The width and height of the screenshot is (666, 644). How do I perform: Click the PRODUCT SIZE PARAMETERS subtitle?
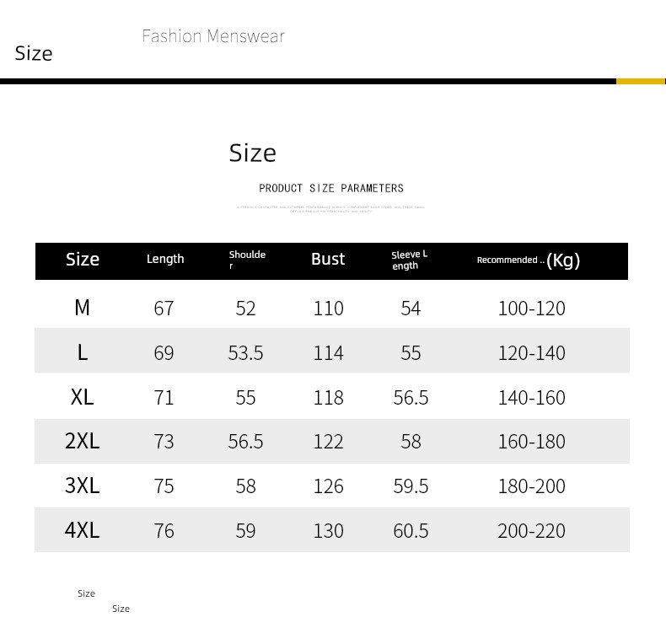pyautogui.click(x=331, y=188)
